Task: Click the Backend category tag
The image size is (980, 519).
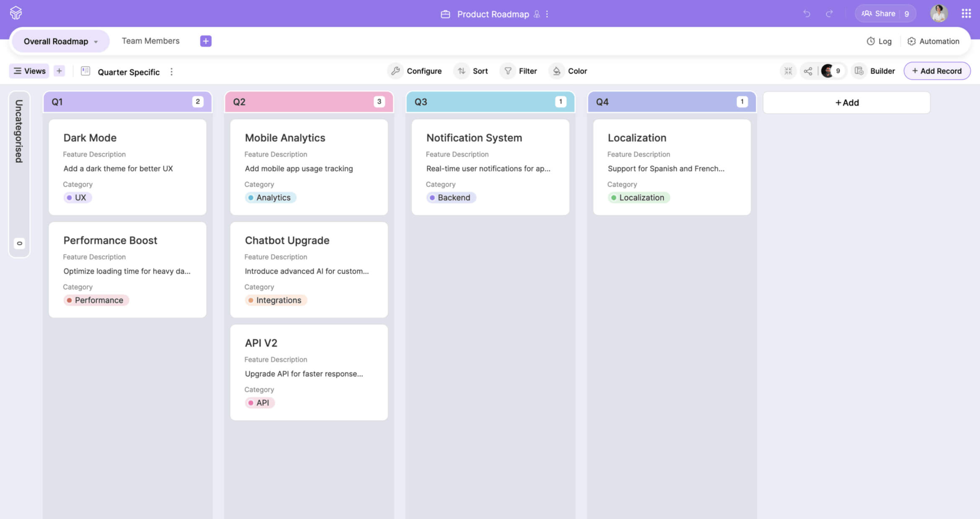Action: tap(451, 198)
